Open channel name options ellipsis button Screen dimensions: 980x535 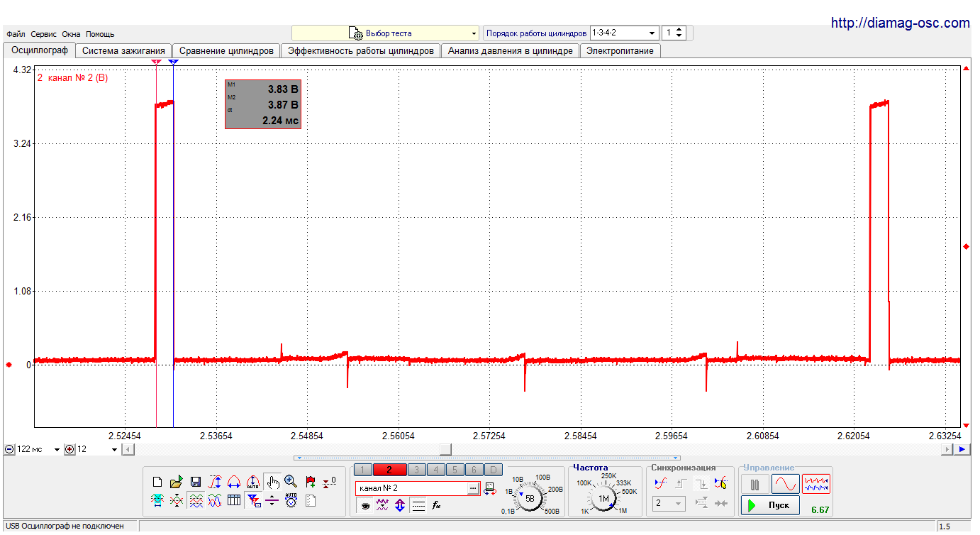coord(473,488)
